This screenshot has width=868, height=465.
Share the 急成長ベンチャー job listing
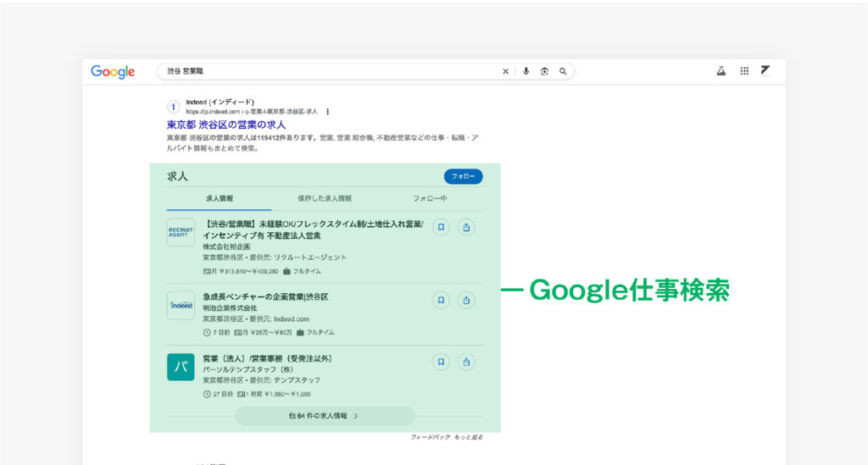point(466,300)
